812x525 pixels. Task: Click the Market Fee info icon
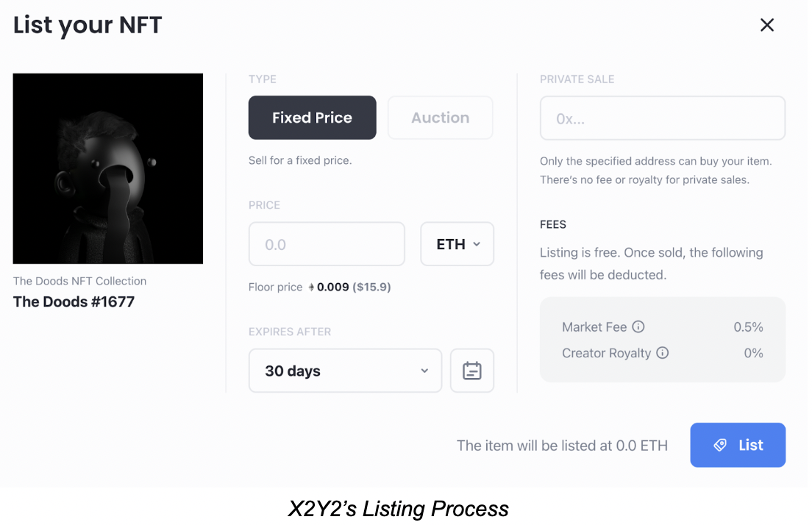click(x=638, y=326)
